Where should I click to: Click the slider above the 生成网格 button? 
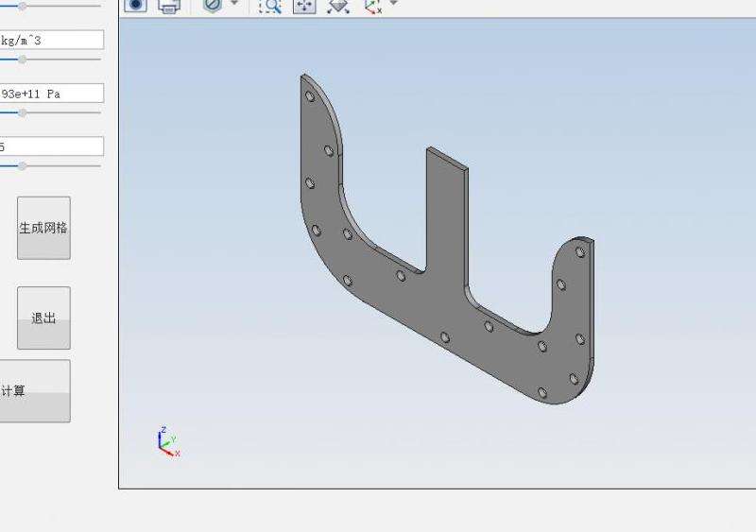pyautogui.click(x=51, y=166)
